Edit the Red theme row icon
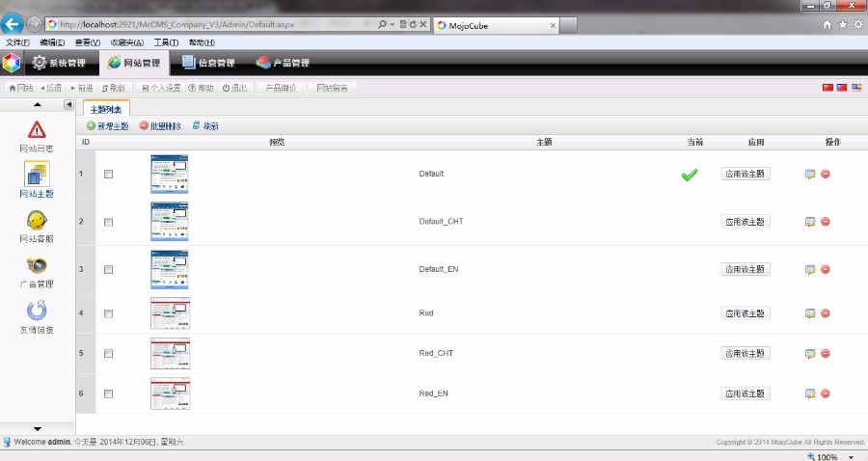The width and height of the screenshot is (868, 461). pyautogui.click(x=810, y=313)
